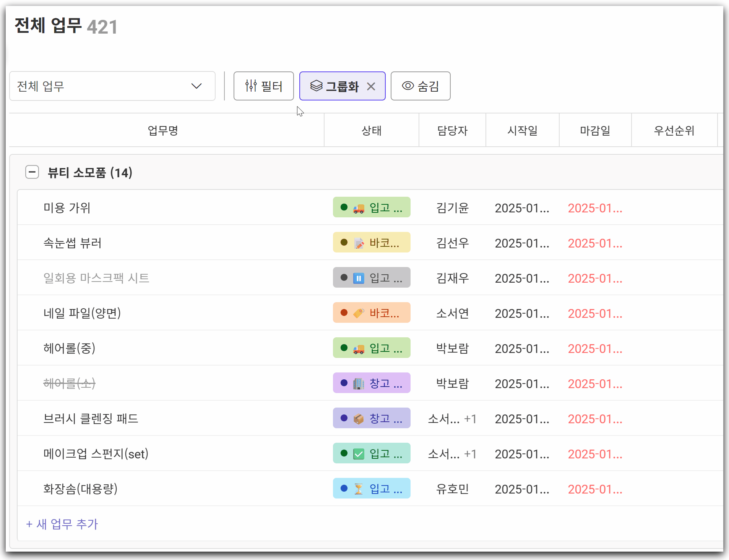
Task: Open the 전체 업무 view dropdown
Action: 112,86
